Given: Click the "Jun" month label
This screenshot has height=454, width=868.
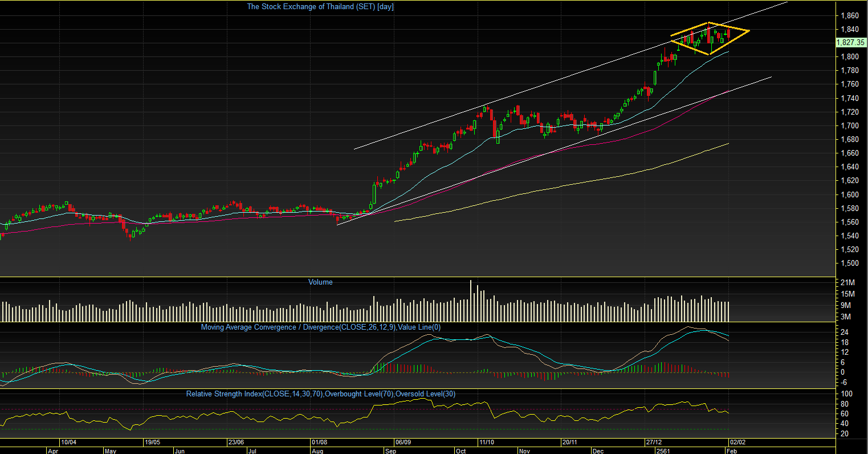Looking at the screenshot, I should coord(180,450).
